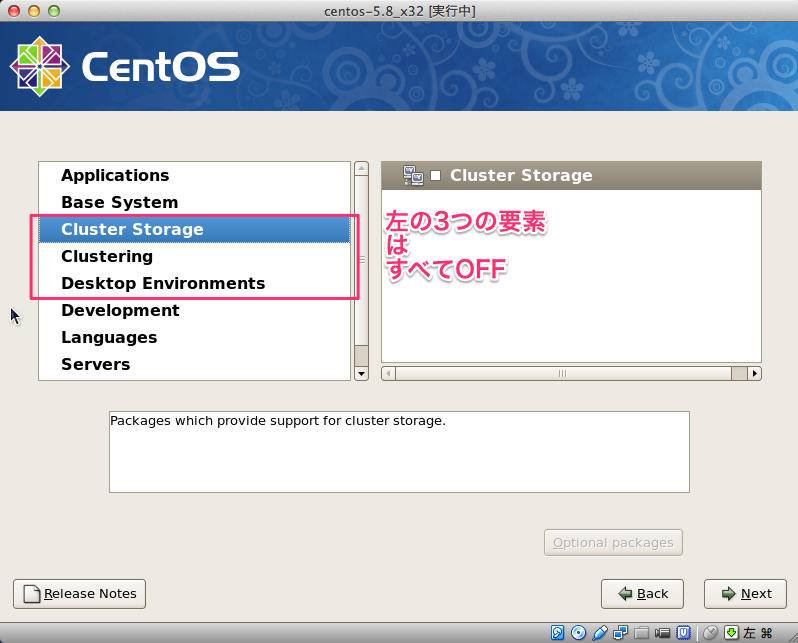Click the optical disc status icon
This screenshot has width=798, height=643.
pyautogui.click(x=578, y=632)
